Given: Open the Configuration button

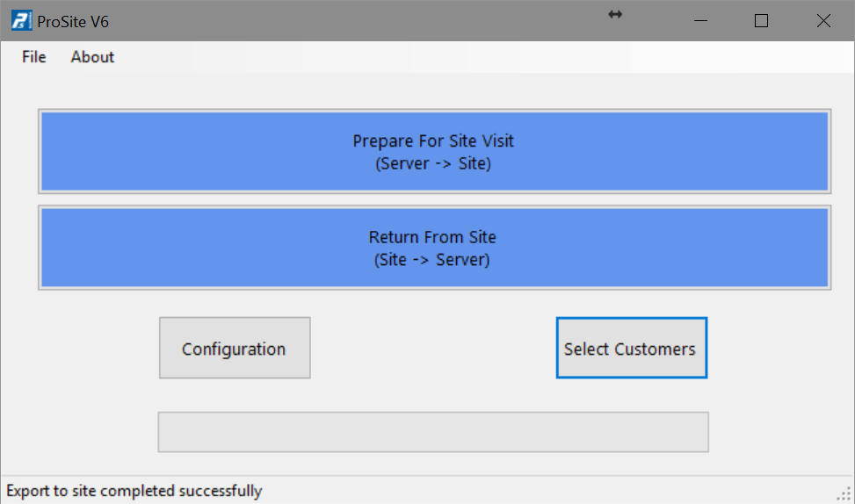Looking at the screenshot, I should (235, 348).
